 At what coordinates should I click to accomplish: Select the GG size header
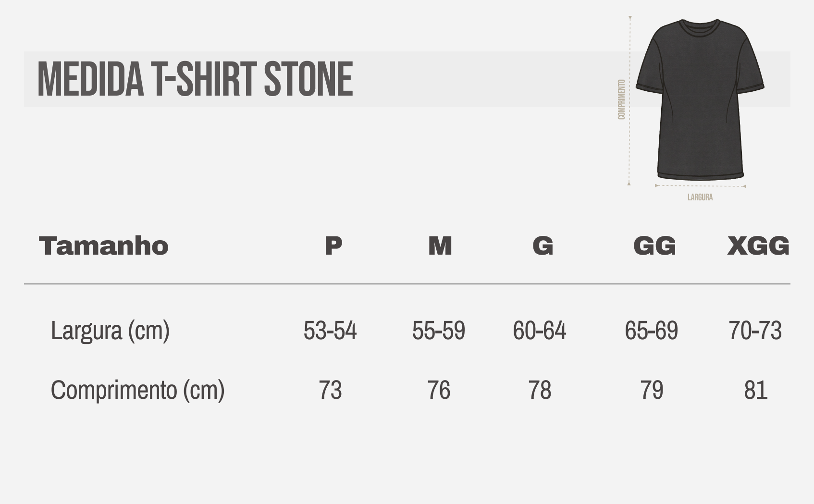click(x=654, y=246)
